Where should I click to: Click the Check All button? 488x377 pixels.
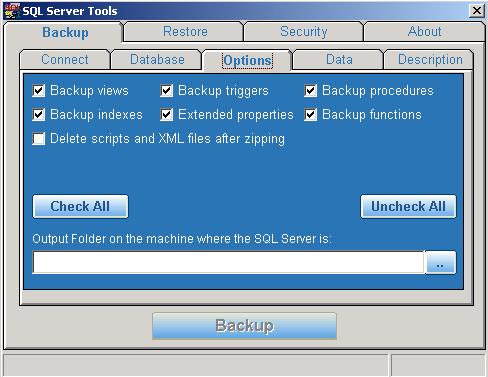[80, 207]
